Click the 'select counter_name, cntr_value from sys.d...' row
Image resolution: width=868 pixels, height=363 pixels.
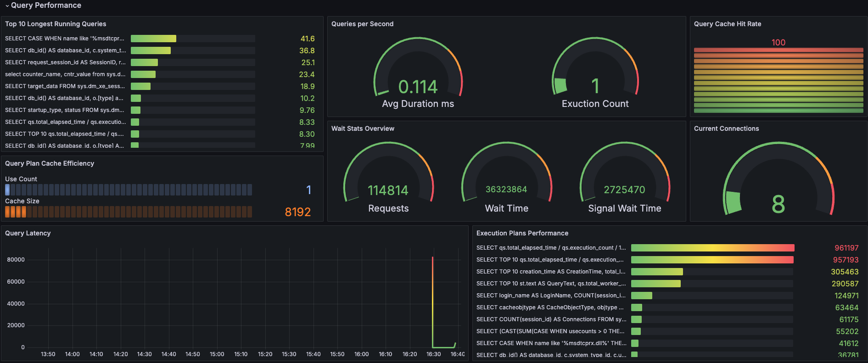160,74
